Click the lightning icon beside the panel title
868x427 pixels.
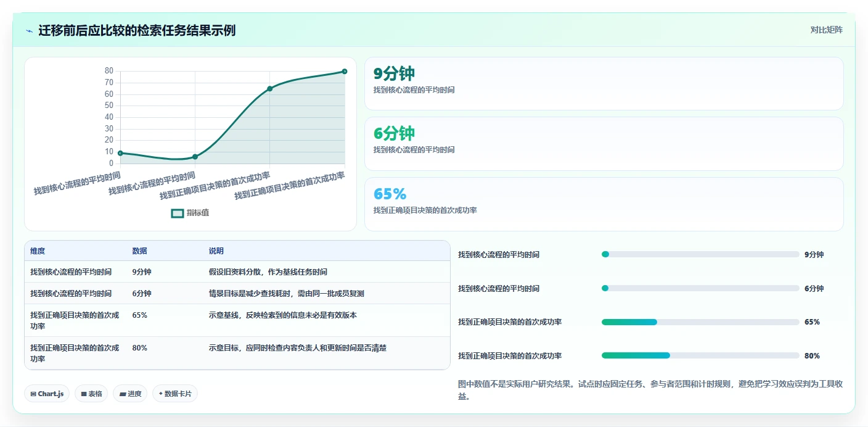[30, 30]
